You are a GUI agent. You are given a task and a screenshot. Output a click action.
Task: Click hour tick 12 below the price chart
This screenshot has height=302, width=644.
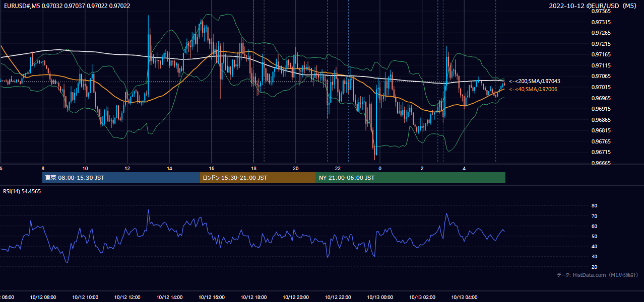127,168
